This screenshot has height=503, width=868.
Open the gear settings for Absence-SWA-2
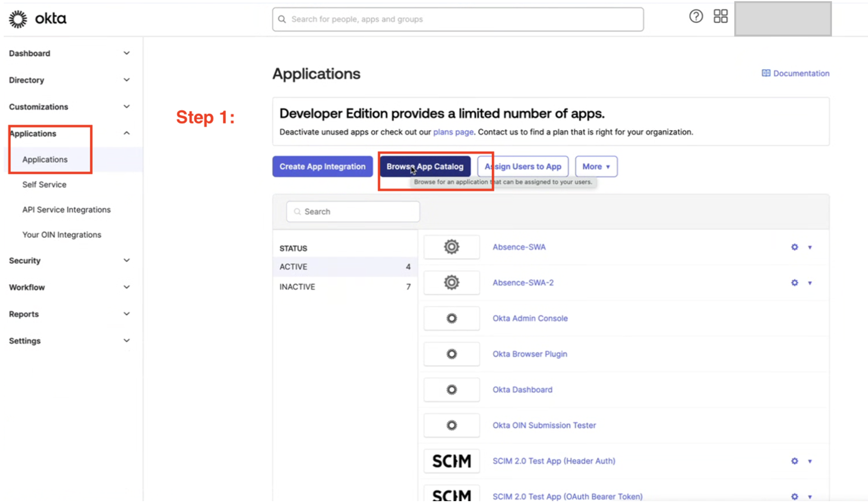(x=795, y=283)
